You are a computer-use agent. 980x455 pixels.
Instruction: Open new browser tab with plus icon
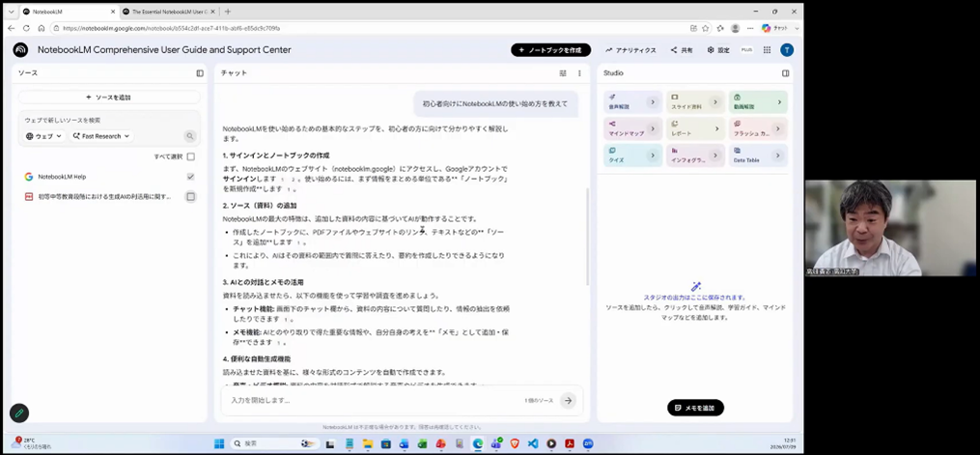(228, 12)
